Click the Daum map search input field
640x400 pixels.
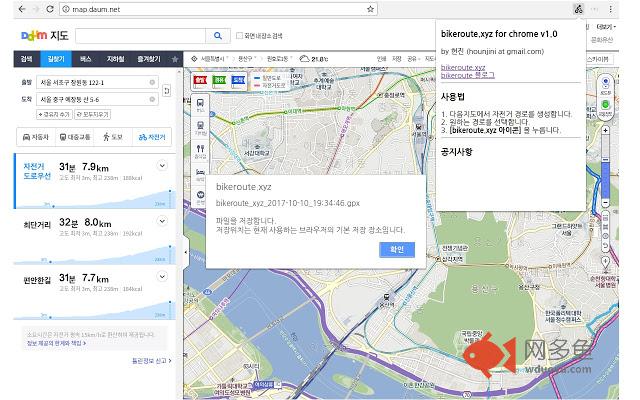[x=140, y=36]
